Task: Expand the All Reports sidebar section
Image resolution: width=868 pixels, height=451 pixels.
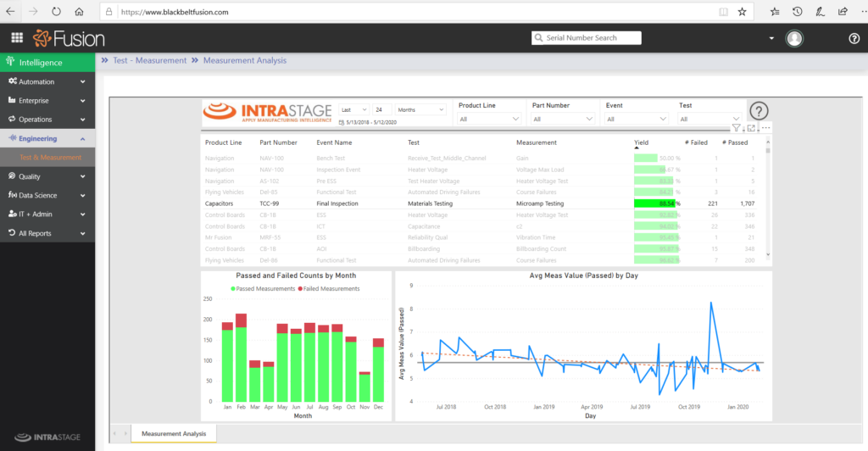Action: [47, 233]
